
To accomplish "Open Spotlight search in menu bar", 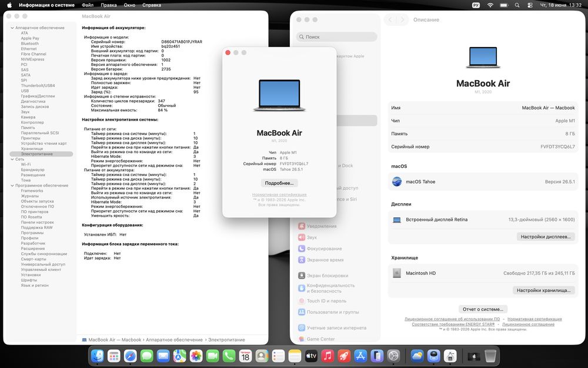I will (x=517, y=5).
